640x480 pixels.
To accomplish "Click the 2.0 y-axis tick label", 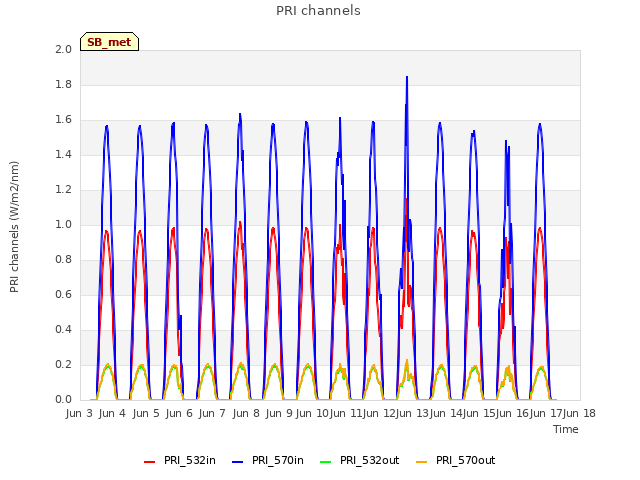I will [x=63, y=49].
